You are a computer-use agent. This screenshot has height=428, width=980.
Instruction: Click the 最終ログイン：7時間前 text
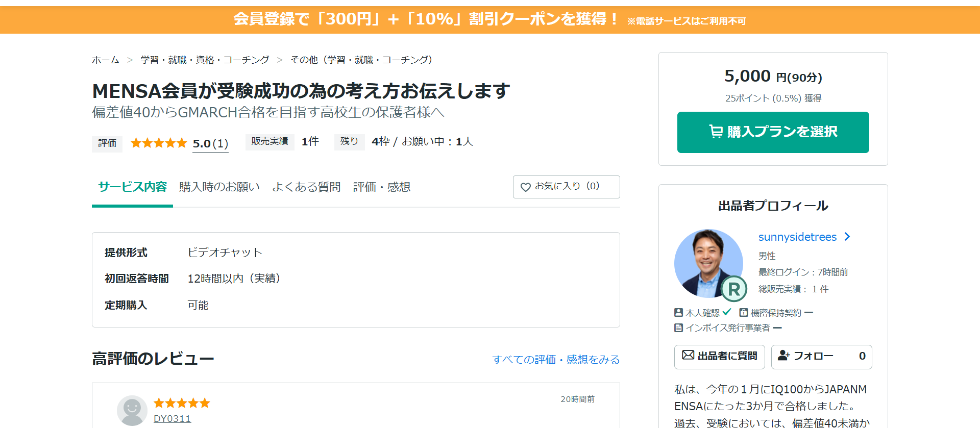tap(803, 272)
